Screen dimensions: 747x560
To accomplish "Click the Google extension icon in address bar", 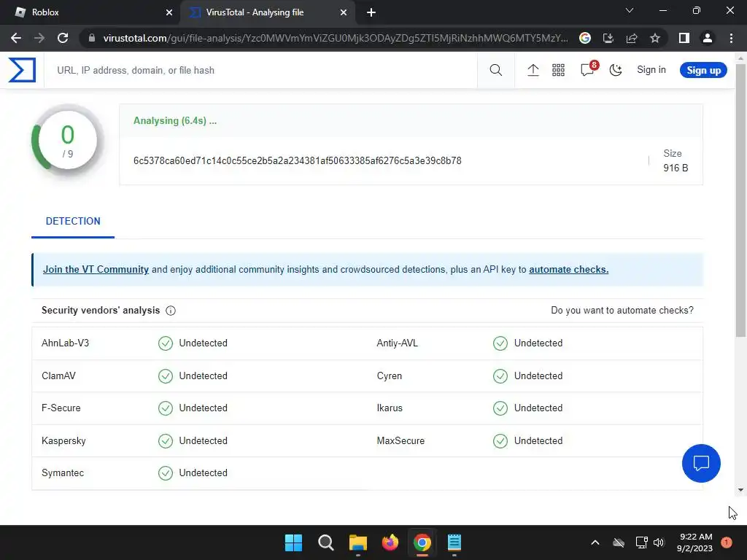I will (585, 38).
